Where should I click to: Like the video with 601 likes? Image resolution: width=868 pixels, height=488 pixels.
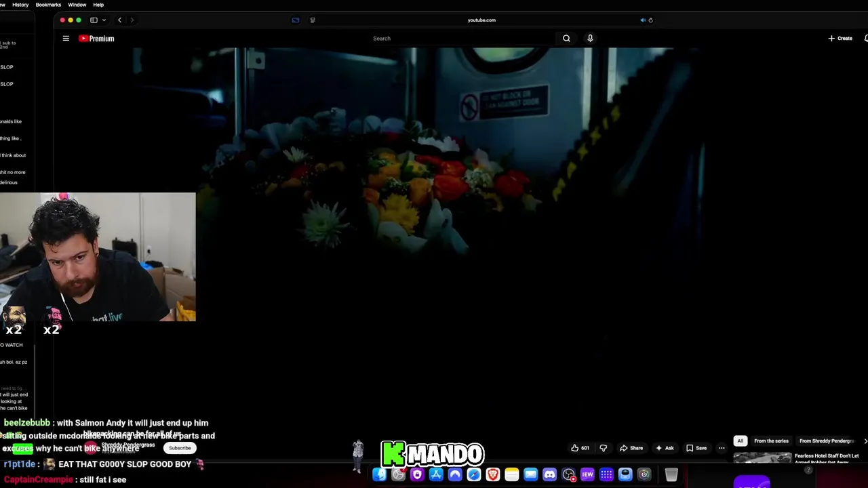[x=580, y=448]
